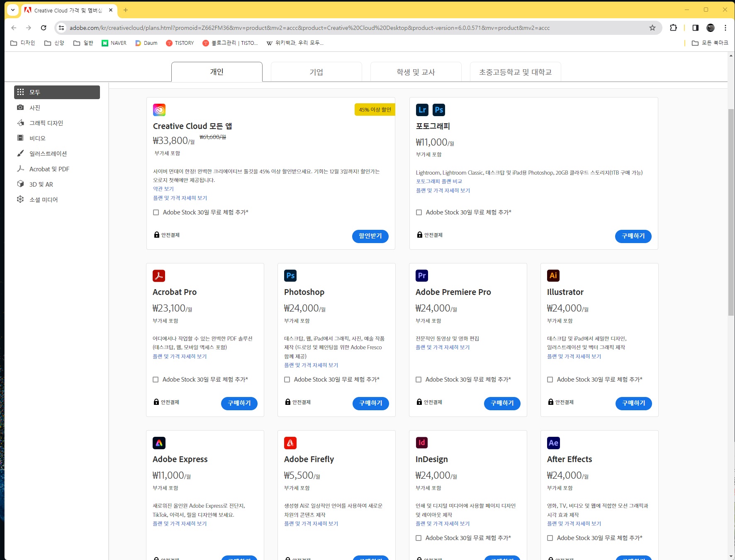Check Adobe Stock trial on the Photoshop card
The width and height of the screenshot is (735, 560).
tap(287, 380)
